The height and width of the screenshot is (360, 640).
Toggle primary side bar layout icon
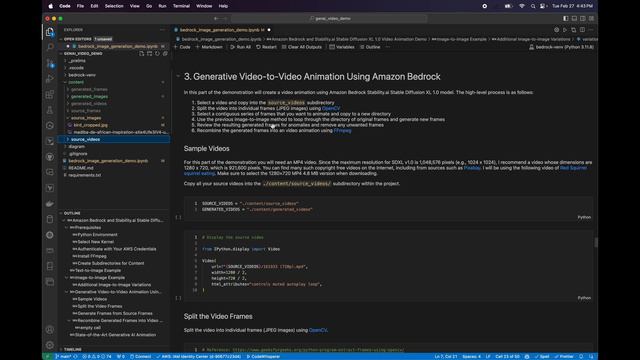pos(566,18)
